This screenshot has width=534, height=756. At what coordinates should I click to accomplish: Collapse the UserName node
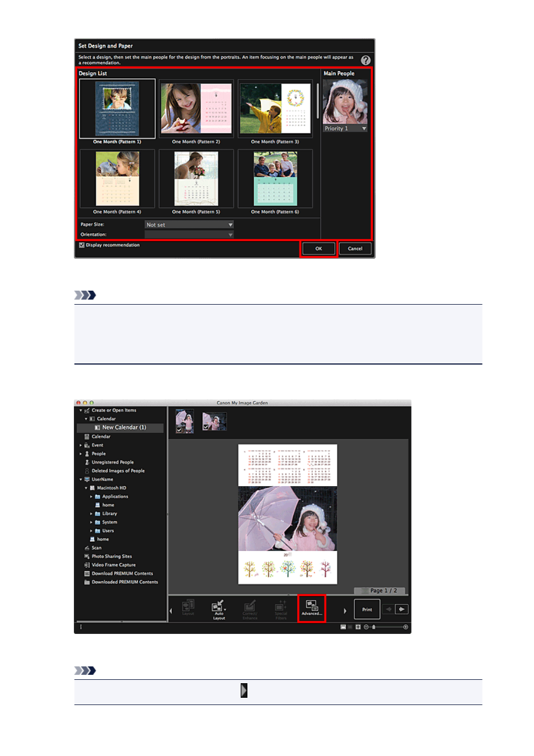coord(81,479)
